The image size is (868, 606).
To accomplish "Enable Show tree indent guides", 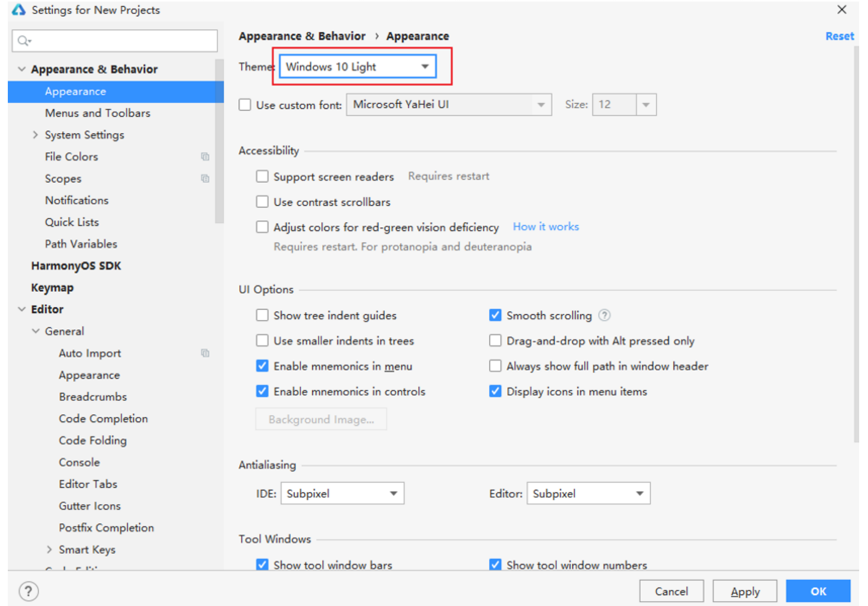I will point(262,315).
